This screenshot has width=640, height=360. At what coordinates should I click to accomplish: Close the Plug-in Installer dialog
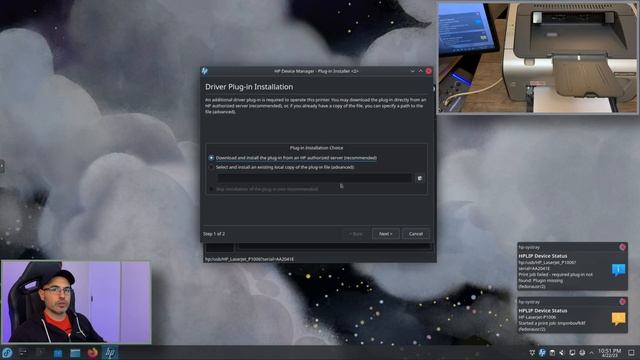point(429,71)
